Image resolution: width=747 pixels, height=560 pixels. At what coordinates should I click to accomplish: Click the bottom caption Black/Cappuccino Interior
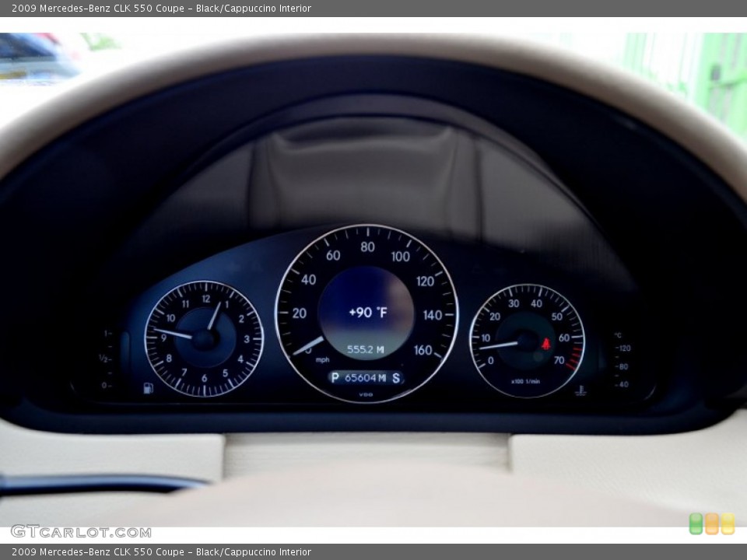(x=254, y=552)
